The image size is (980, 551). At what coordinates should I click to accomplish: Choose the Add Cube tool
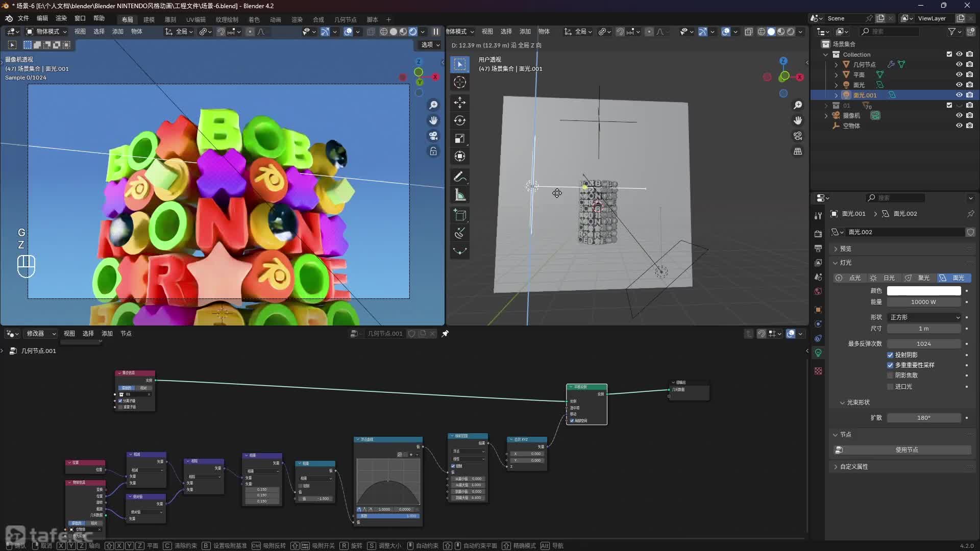point(460,215)
